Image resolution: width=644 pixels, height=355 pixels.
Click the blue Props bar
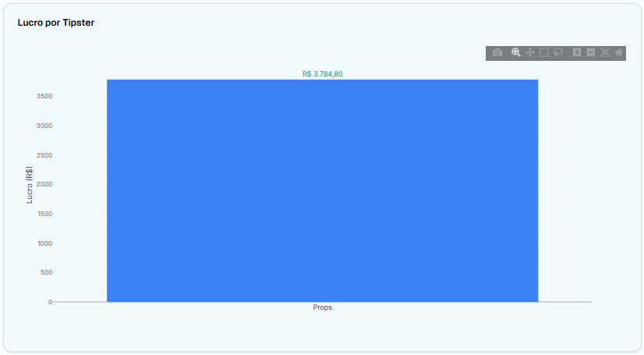pos(323,190)
